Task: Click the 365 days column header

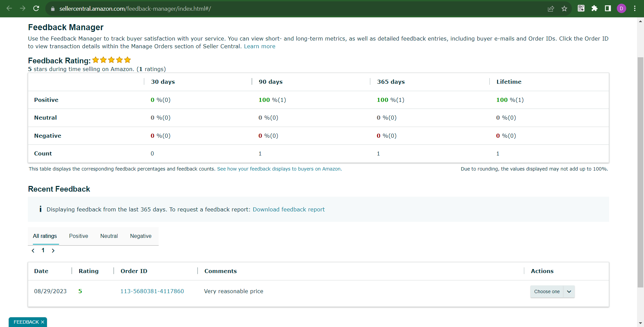Action: click(391, 82)
